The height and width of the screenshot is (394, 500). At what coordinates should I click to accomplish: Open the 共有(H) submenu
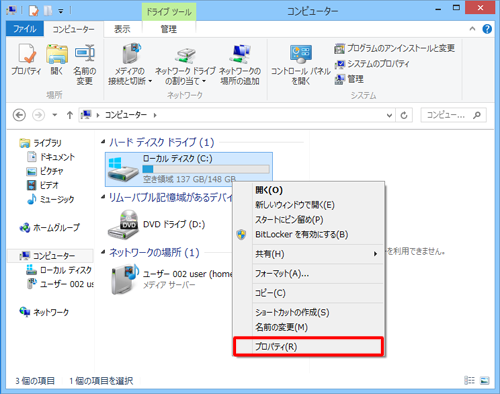(309, 254)
